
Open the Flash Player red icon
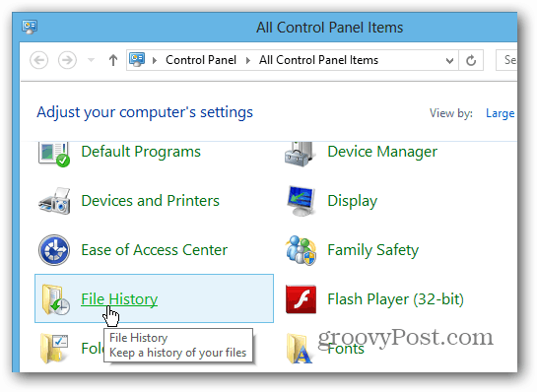tap(301, 299)
